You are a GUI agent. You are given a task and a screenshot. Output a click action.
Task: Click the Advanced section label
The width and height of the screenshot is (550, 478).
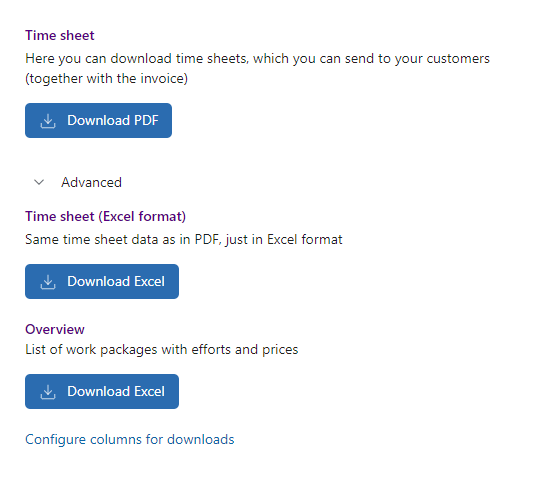tap(92, 182)
